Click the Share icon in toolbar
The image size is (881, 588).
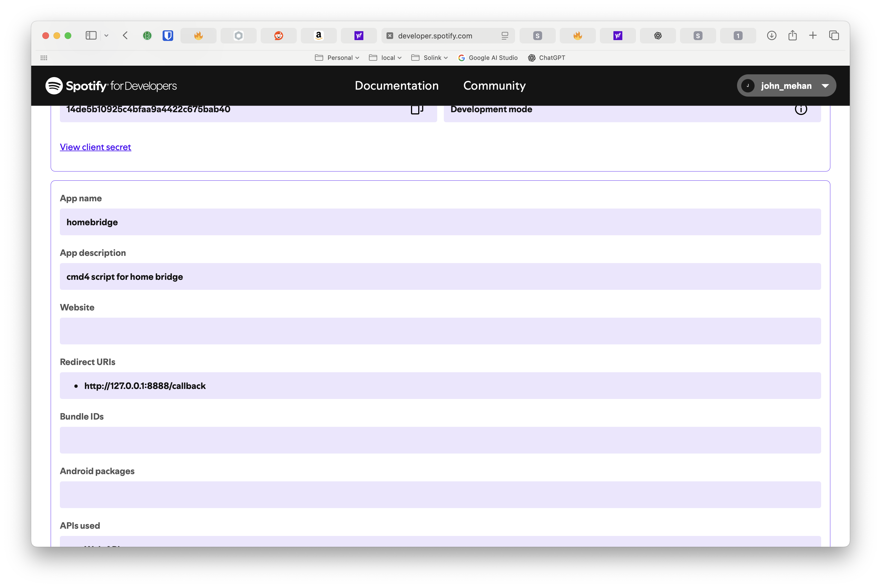pos(792,36)
